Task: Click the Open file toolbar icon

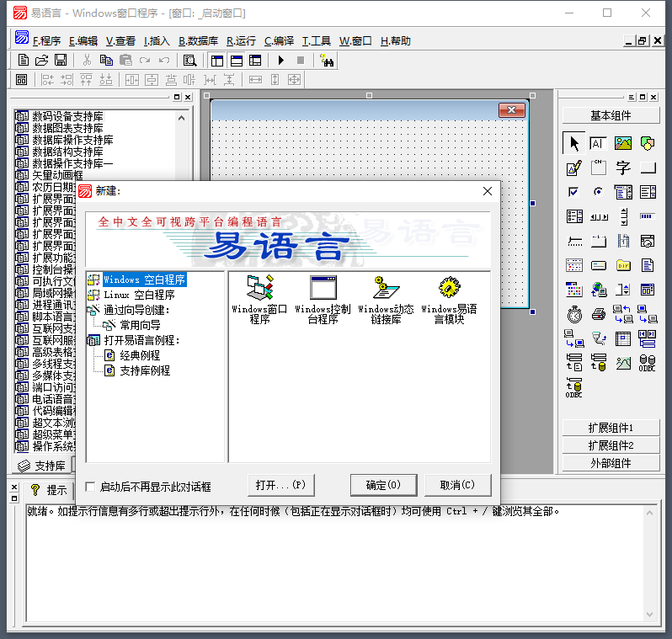Action: (41, 61)
